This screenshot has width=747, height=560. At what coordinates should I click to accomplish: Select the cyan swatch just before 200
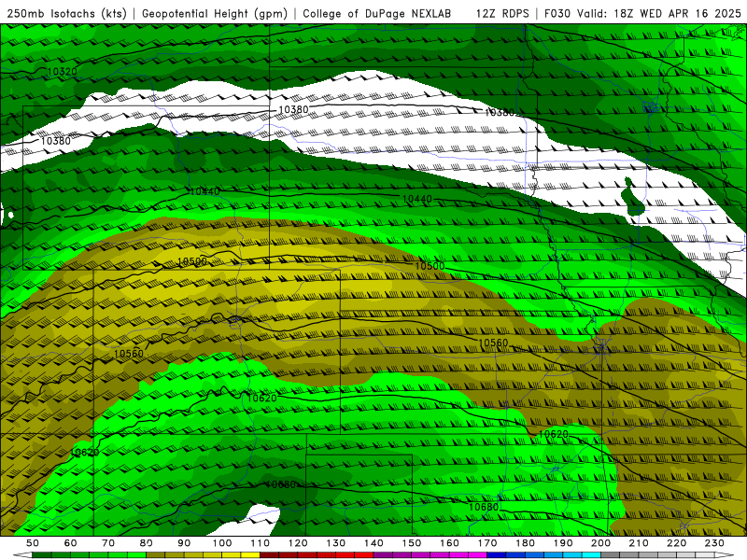pos(592,555)
